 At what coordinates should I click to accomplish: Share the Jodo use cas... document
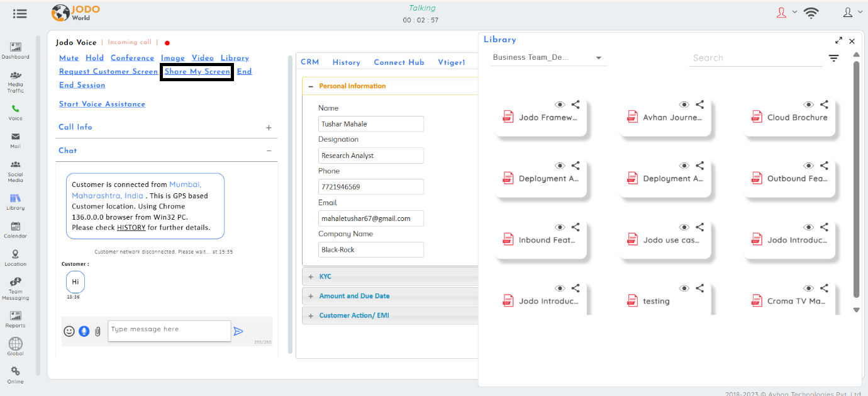pyautogui.click(x=700, y=227)
